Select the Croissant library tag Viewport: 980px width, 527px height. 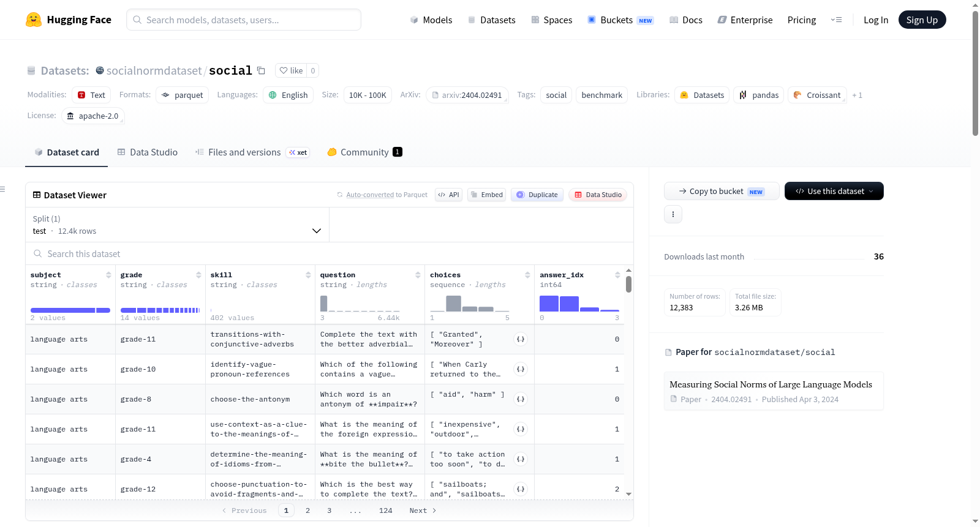pos(817,95)
